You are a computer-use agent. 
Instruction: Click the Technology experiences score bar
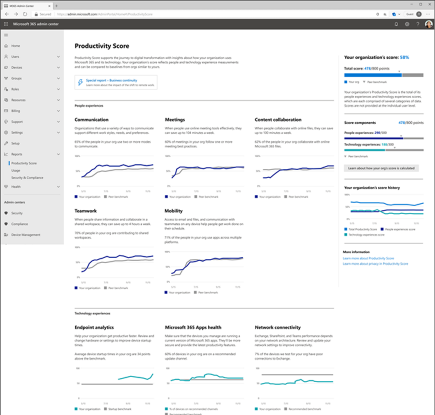click(x=384, y=150)
